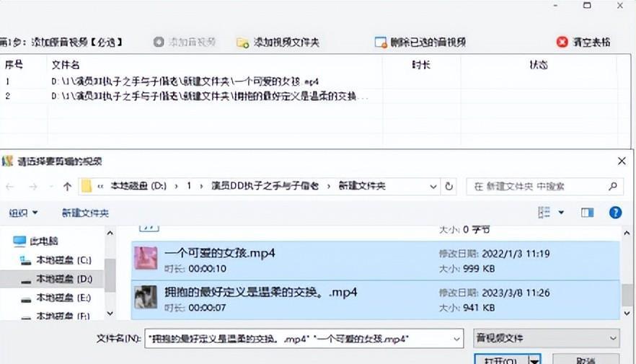Open the blue help icon
Viewport: 636px width, 364px height.
click(x=615, y=213)
